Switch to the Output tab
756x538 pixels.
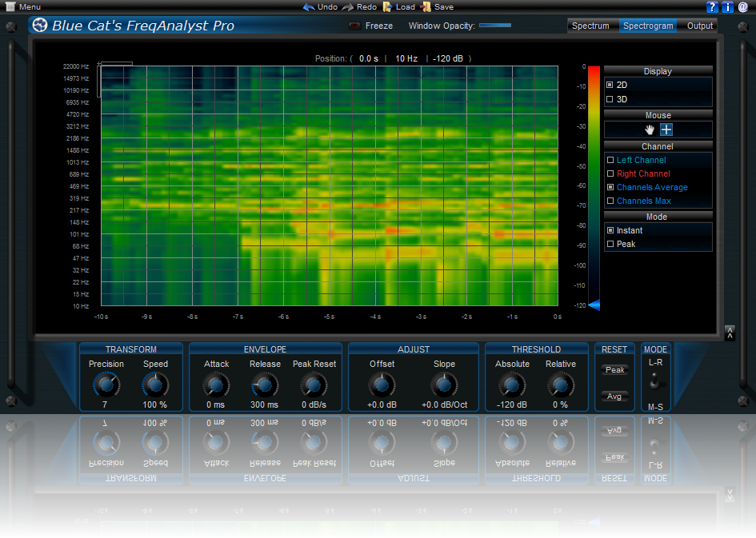tap(699, 26)
